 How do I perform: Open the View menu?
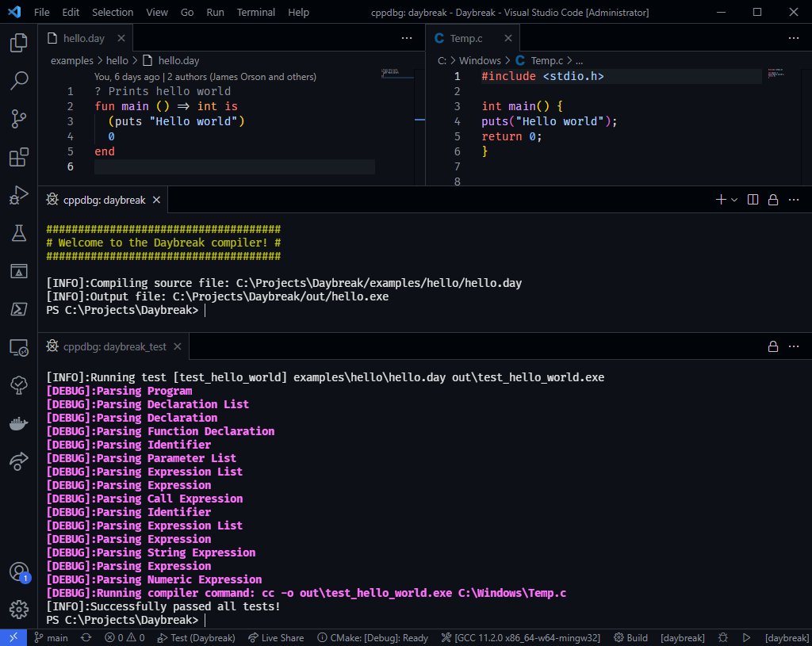coord(157,12)
